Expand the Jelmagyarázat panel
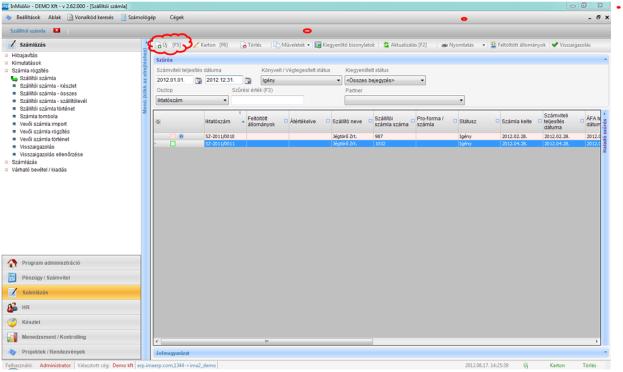This screenshot has height=372, width=623. (x=605, y=353)
